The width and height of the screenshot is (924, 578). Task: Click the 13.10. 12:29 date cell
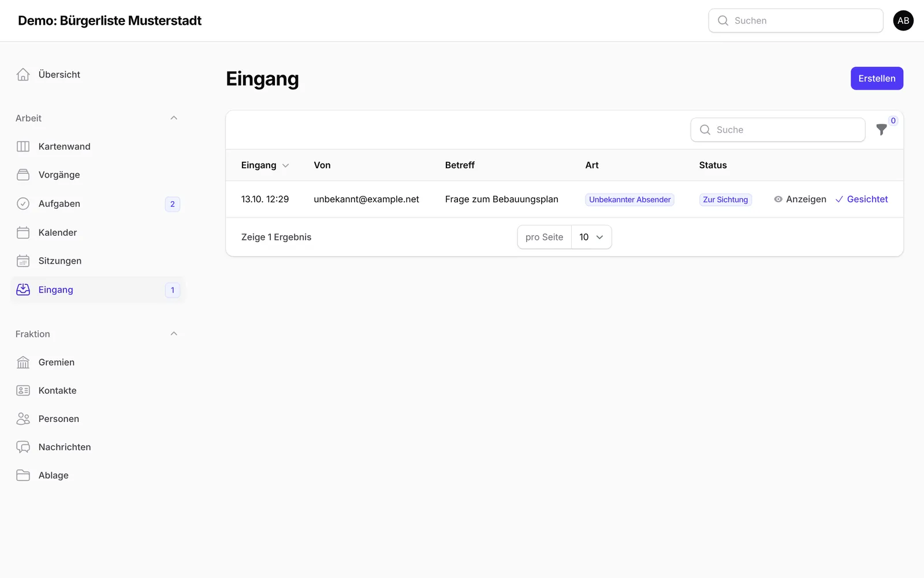pyautogui.click(x=265, y=199)
